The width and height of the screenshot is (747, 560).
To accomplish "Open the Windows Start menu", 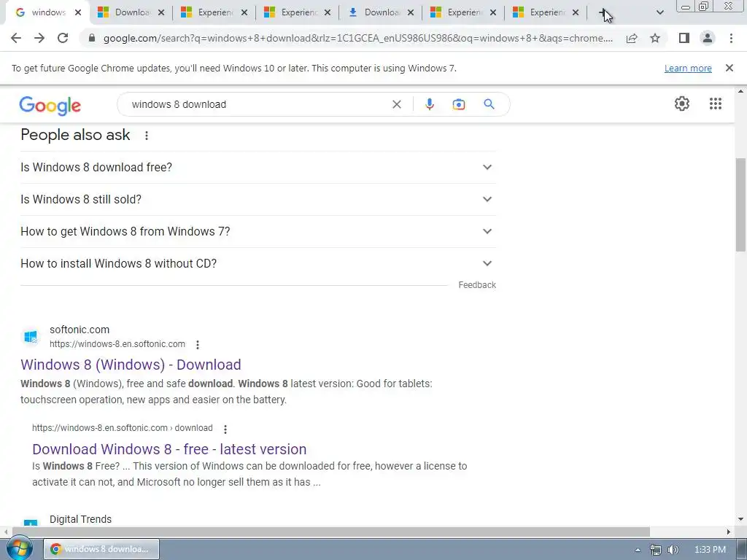I will (x=19, y=549).
